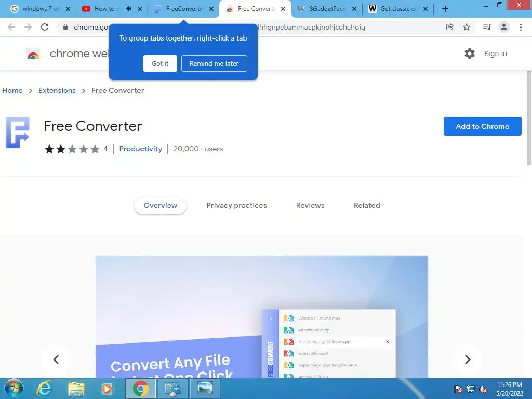Open Chrome Web Store settings gear

[x=470, y=54]
